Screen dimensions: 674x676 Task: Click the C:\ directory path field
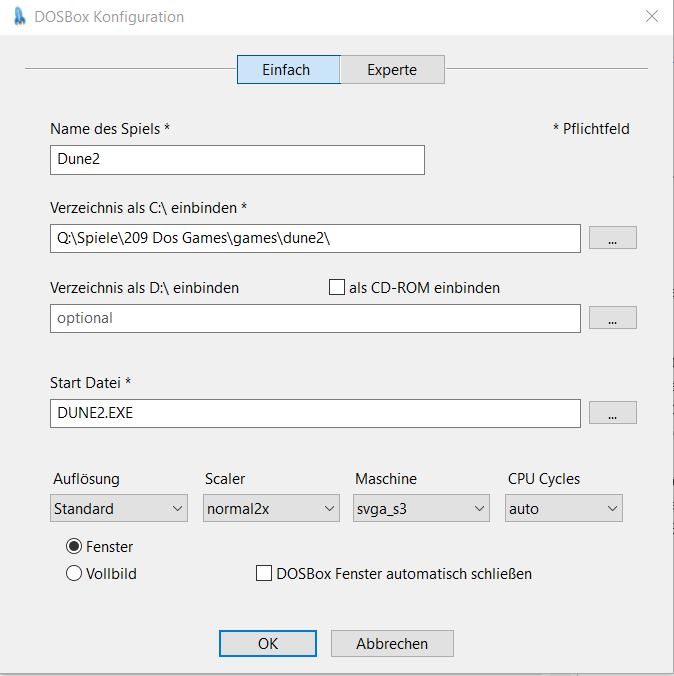[x=315, y=238]
